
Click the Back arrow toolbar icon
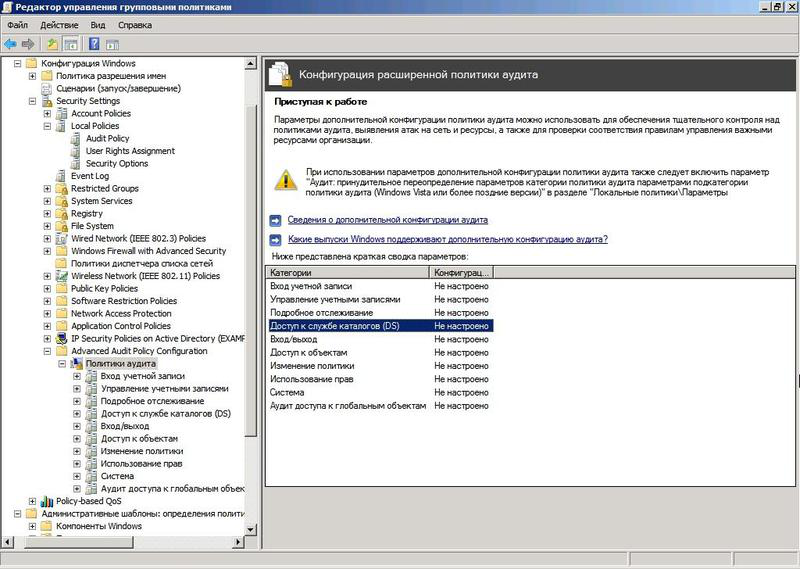tap(10, 44)
